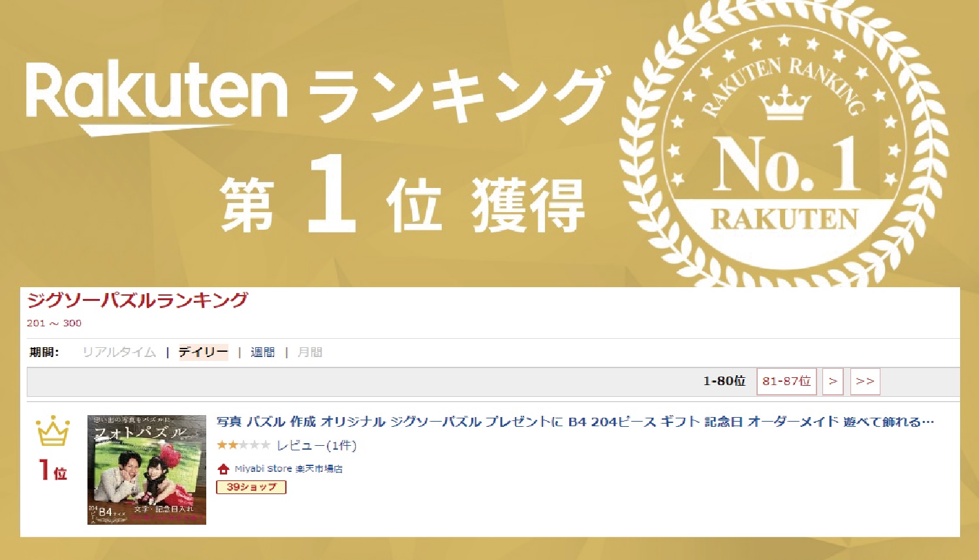Click the red house icon beside Miyabi Store
The width and height of the screenshot is (979, 560).
coord(223,469)
